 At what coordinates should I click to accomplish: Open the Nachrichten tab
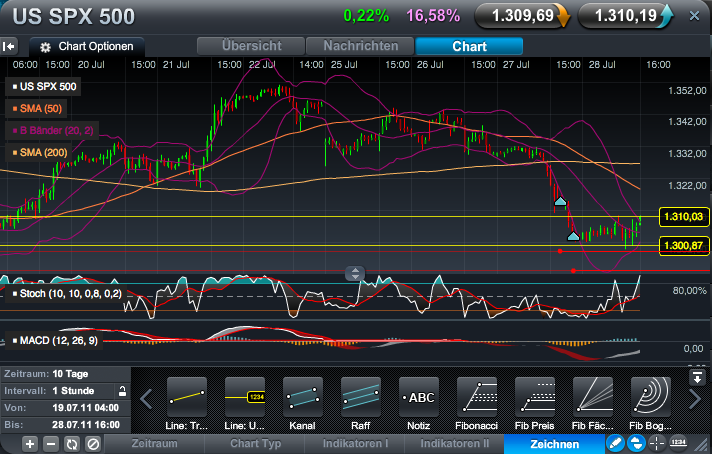coord(361,46)
